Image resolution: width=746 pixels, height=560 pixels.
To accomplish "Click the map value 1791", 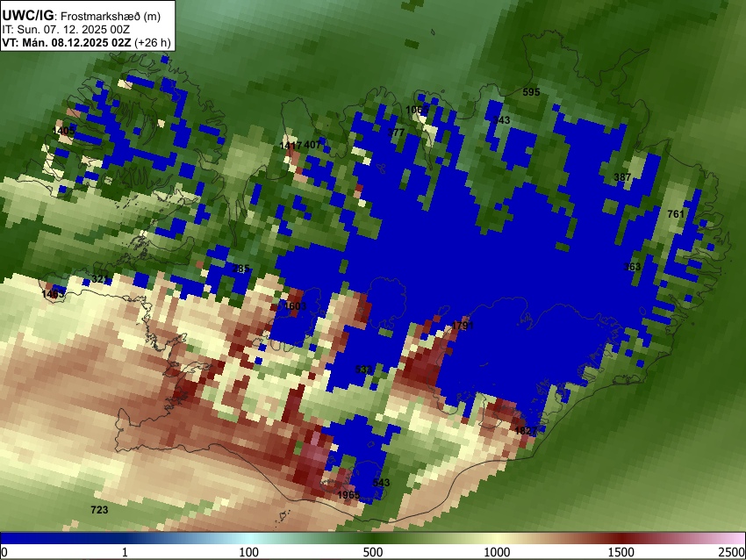I will point(463,326).
